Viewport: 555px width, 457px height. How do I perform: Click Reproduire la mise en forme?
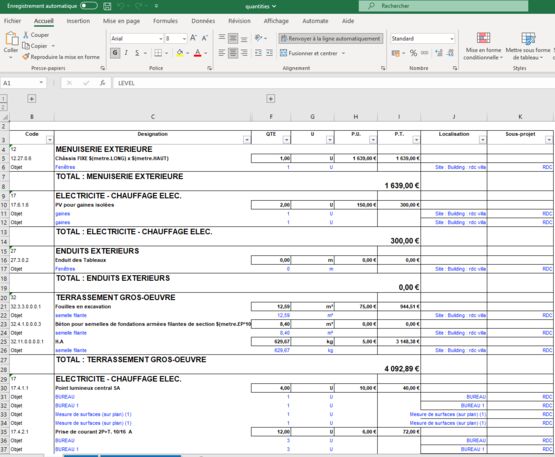pos(61,57)
